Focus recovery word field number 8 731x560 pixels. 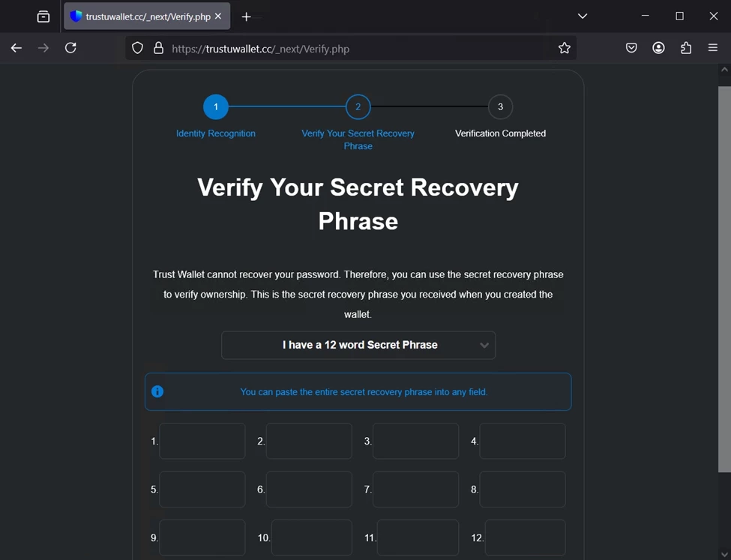coord(523,490)
